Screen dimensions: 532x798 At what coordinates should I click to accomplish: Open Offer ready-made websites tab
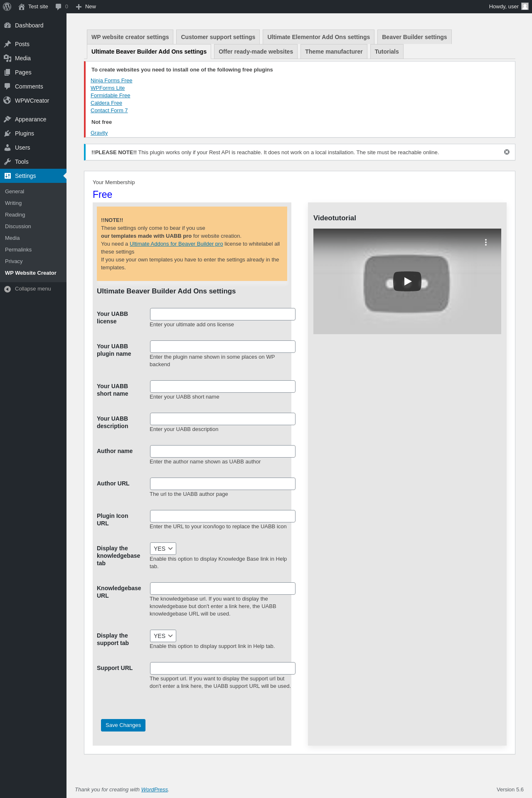(x=256, y=52)
